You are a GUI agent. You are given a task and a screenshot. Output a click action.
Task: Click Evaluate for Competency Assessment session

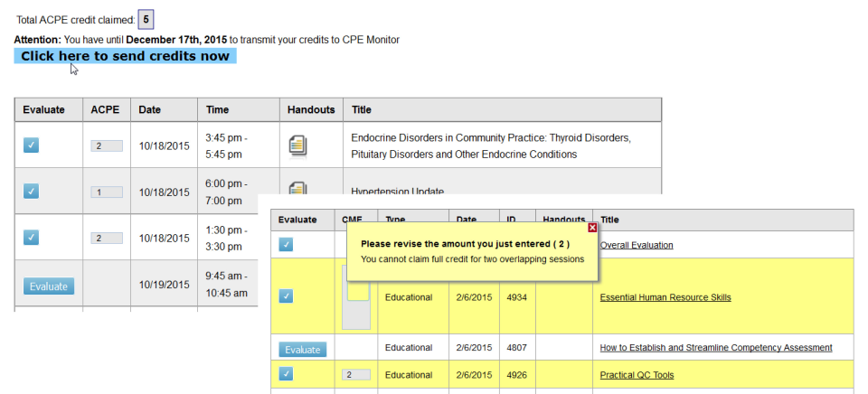click(302, 350)
